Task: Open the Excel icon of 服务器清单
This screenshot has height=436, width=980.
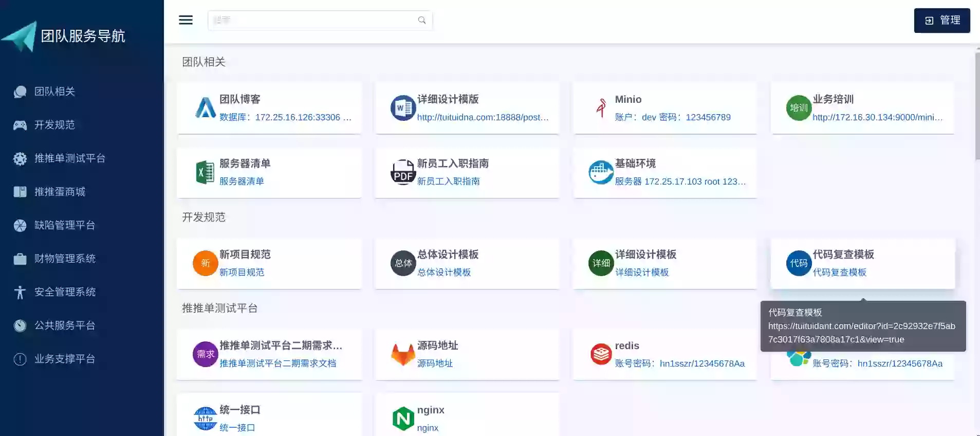Action: 206,172
